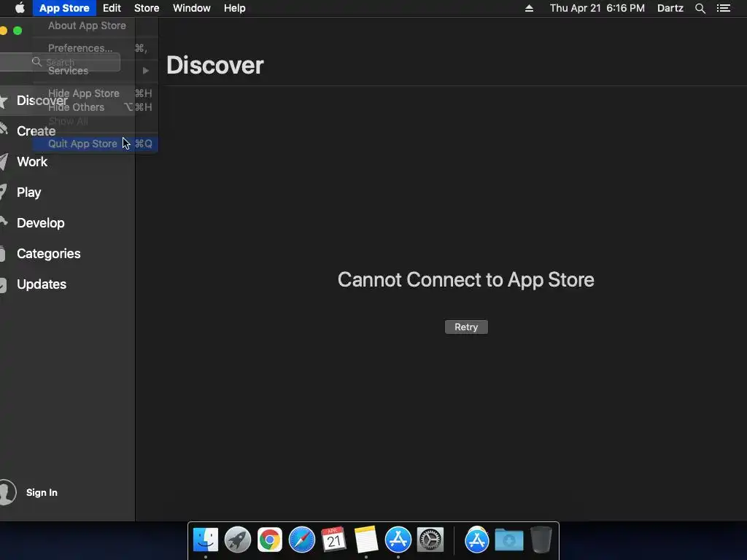Open the Downloads folder in Dock
Screen dimensions: 747x560
point(508,540)
